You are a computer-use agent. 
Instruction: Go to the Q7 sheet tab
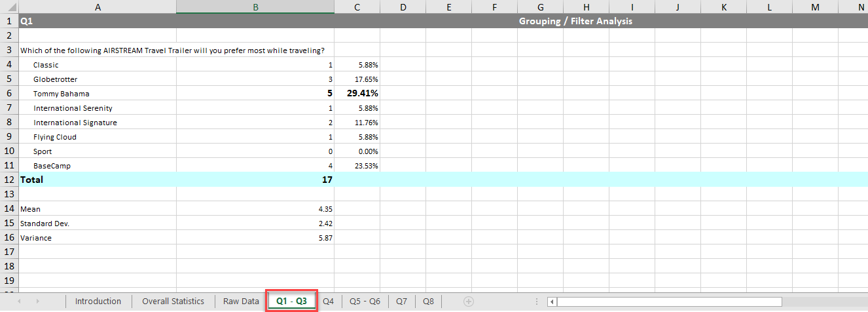point(401,302)
